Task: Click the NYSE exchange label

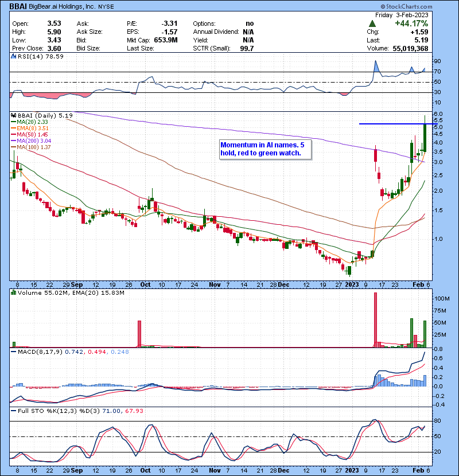Action: [106, 7]
